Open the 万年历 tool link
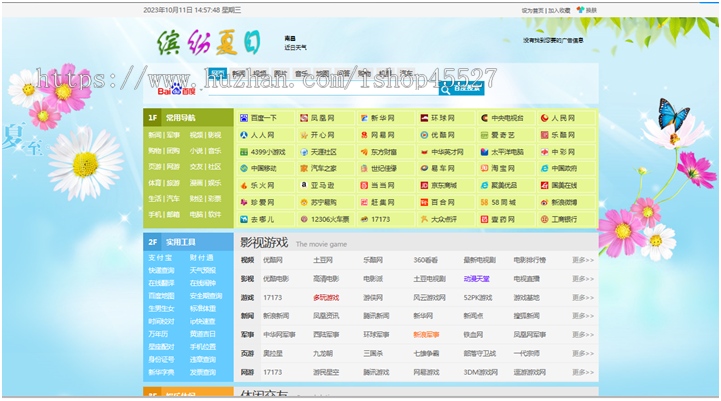 [158, 334]
